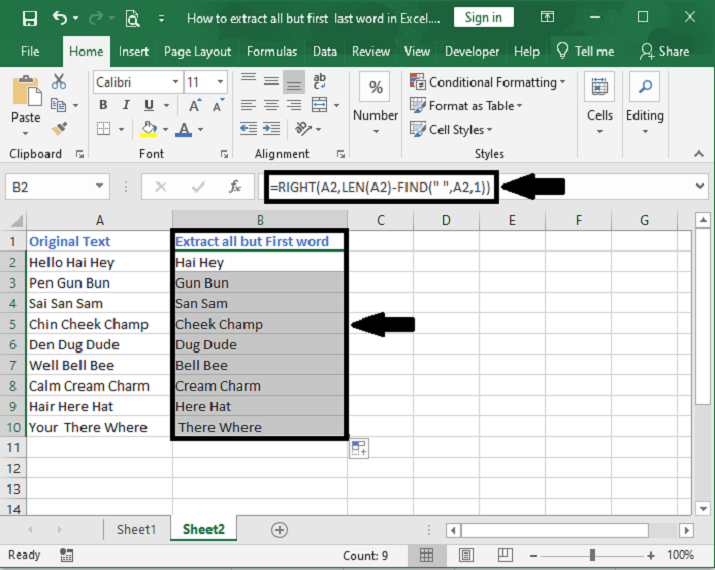Viewport: 715px width, 570px height.
Task: Toggle Align Right button
Action: click(294, 105)
